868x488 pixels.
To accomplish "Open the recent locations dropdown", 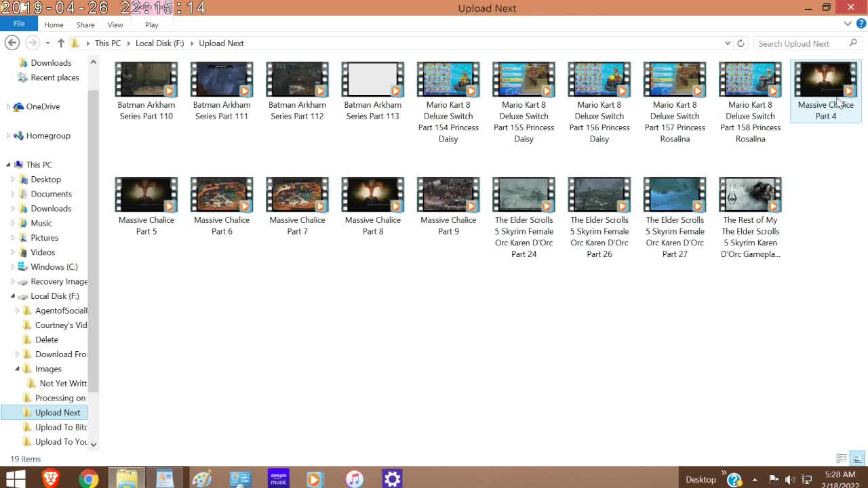I will point(47,43).
